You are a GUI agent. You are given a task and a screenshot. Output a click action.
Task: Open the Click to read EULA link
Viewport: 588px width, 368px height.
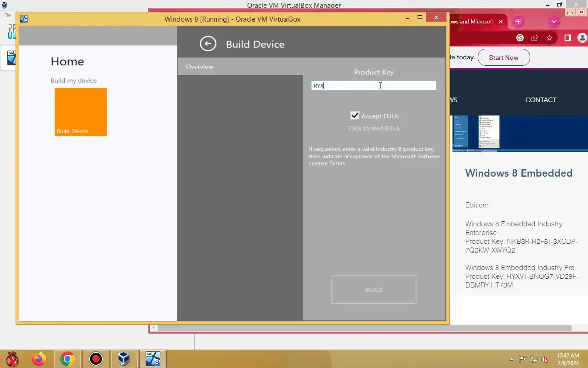374,128
